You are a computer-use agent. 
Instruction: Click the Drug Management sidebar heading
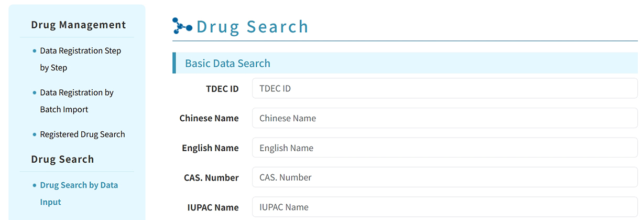79,25
